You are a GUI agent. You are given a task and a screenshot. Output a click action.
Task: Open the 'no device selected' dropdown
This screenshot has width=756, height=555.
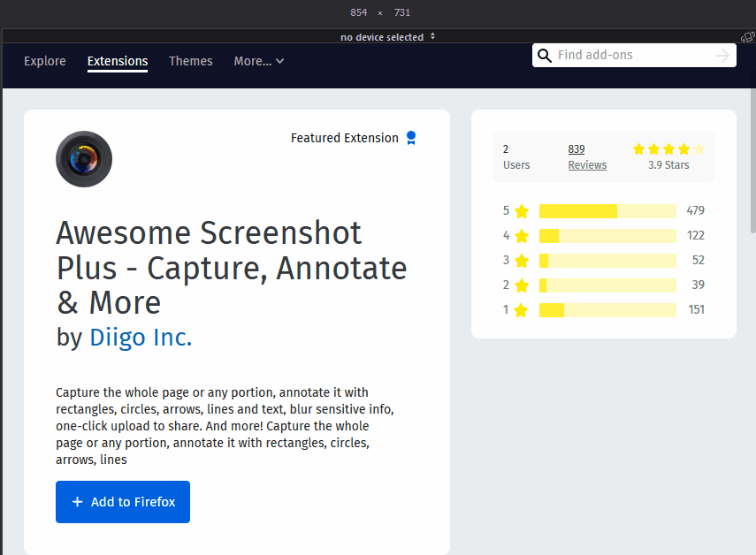pyautogui.click(x=387, y=37)
